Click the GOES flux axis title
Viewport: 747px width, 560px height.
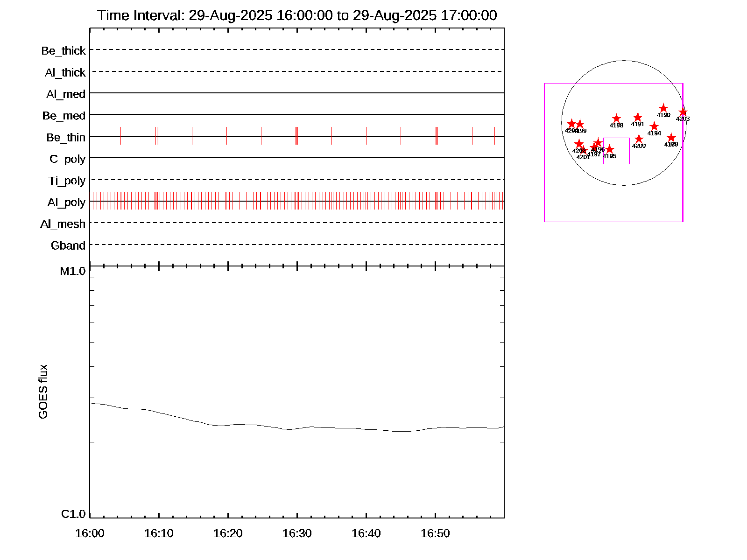pos(43,392)
